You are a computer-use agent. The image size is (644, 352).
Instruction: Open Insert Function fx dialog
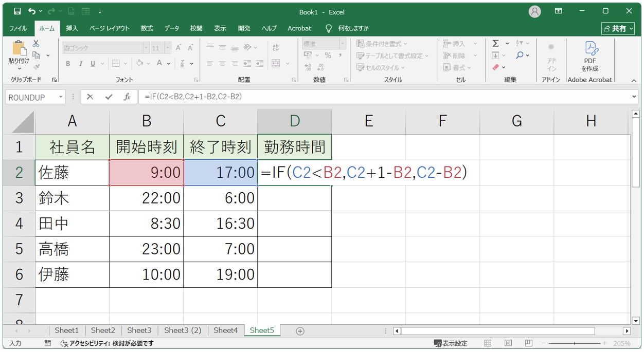coord(127,97)
